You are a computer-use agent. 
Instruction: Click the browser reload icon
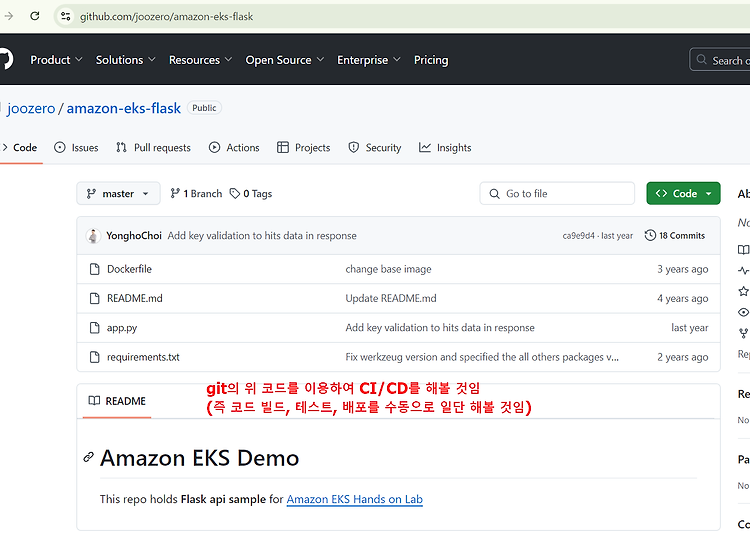(x=34, y=16)
